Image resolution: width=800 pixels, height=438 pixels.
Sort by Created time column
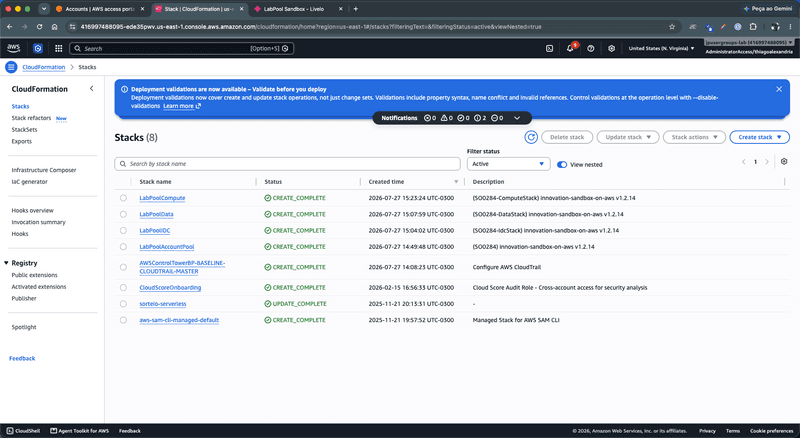pos(456,182)
